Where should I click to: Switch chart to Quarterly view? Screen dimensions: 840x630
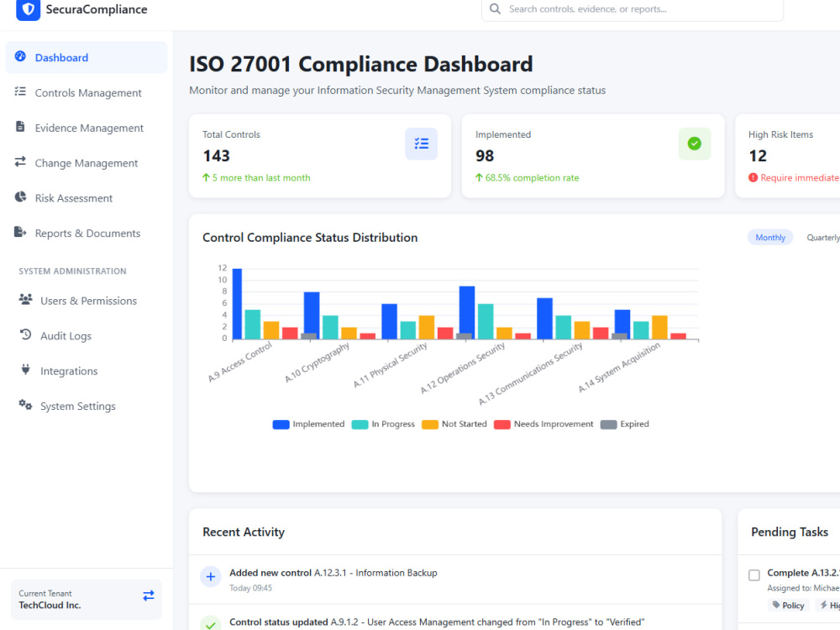pos(823,238)
